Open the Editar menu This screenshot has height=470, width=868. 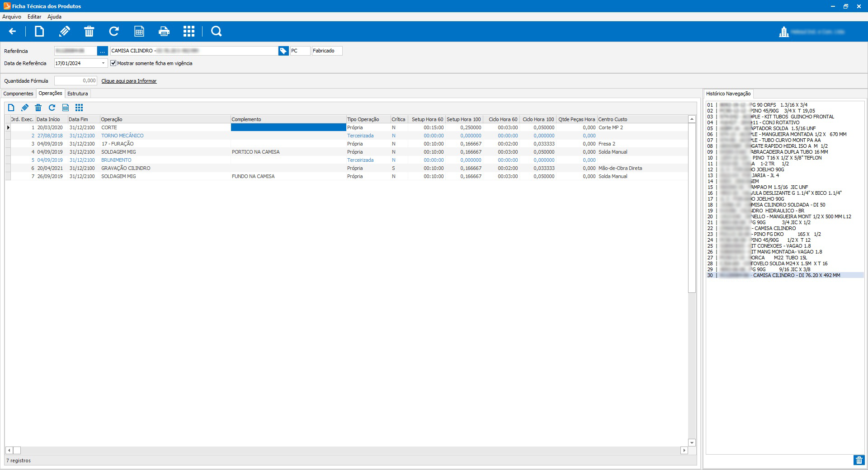[x=34, y=17]
